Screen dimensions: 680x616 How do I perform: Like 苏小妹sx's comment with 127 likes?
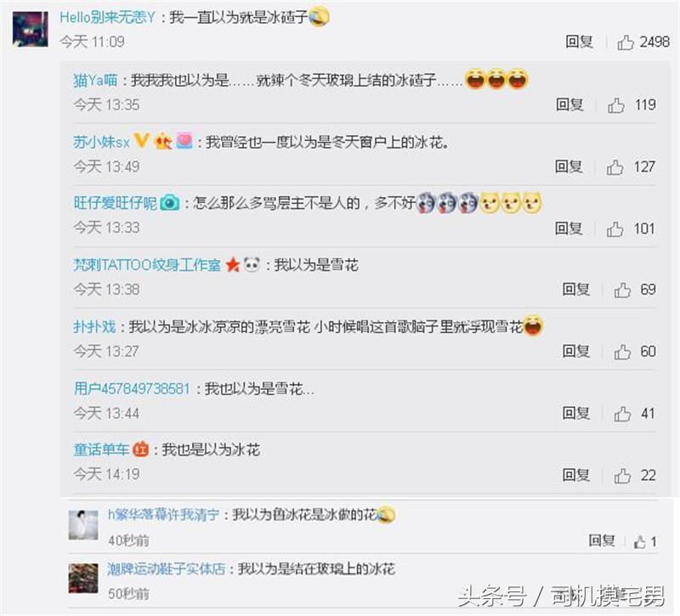tap(615, 167)
